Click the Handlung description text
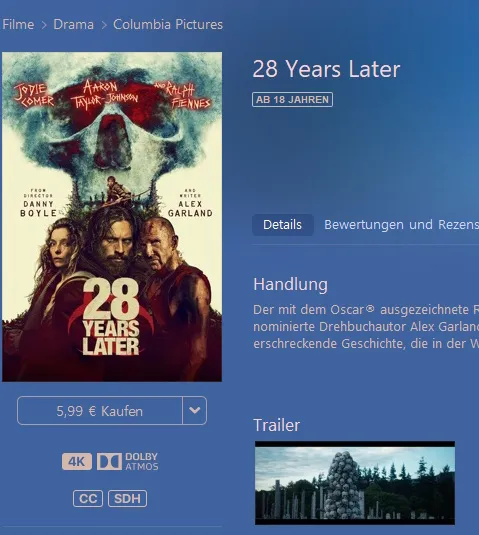Image resolution: width=479 pixels, height=535 pixels. point(366,327)
